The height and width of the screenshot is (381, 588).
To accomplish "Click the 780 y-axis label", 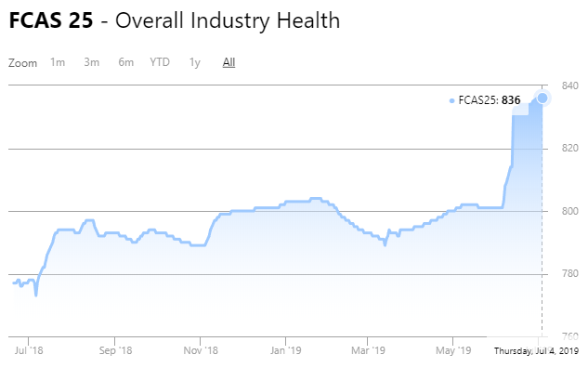I will tap(569, 274).
